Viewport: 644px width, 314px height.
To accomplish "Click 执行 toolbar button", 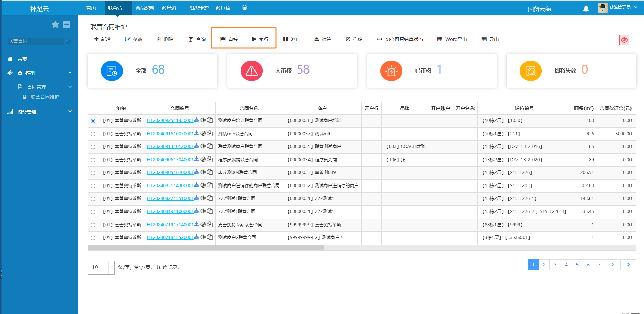I will pos(260,39).
